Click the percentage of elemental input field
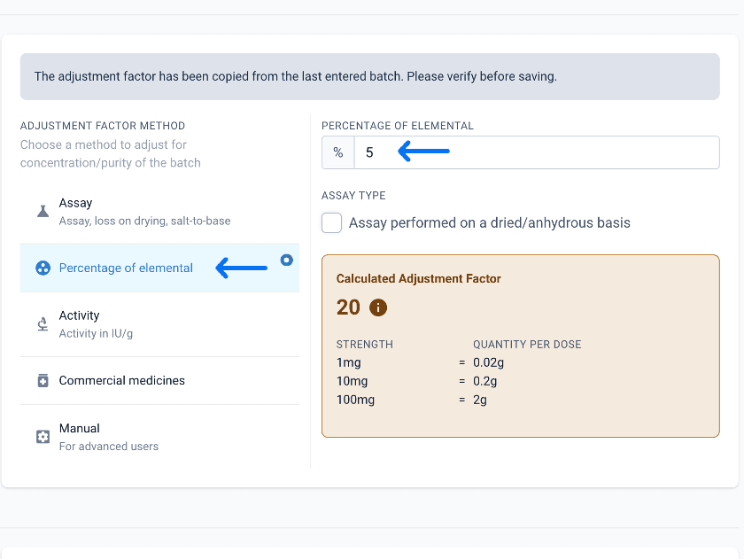The width and height of the screenshot is (744, 560). pos(537,152)
